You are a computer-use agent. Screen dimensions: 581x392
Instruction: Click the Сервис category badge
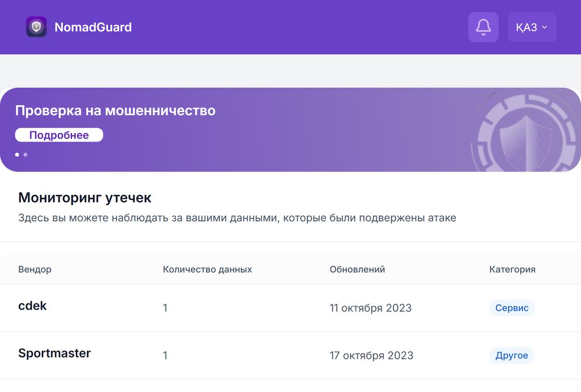511,308
